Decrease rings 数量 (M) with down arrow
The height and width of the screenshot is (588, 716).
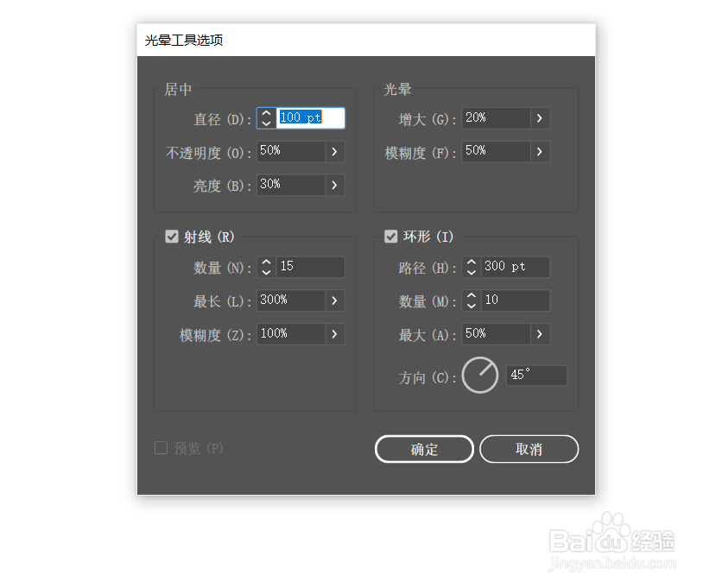(x=472, y=306)
